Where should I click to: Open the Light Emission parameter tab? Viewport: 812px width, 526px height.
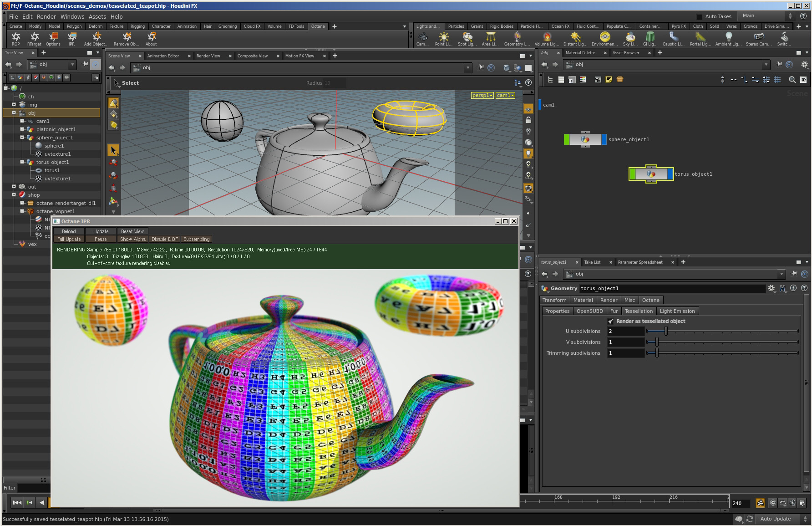coord(677,311)
